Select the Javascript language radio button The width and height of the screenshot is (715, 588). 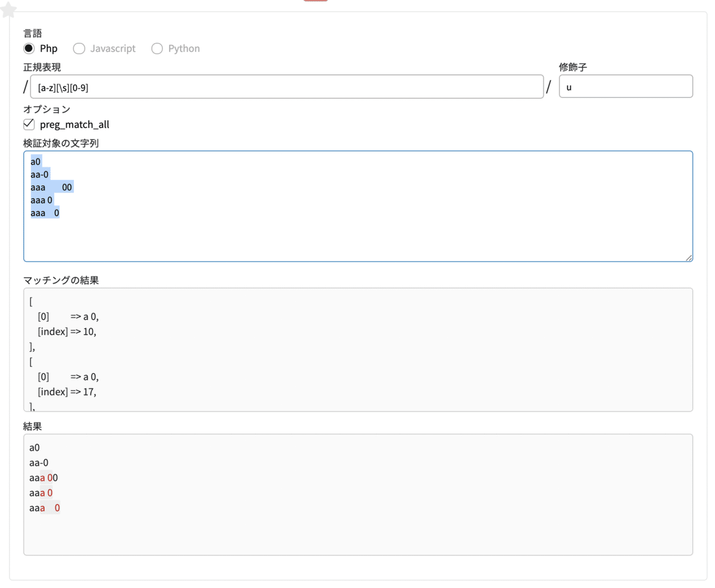click(79, 49)
